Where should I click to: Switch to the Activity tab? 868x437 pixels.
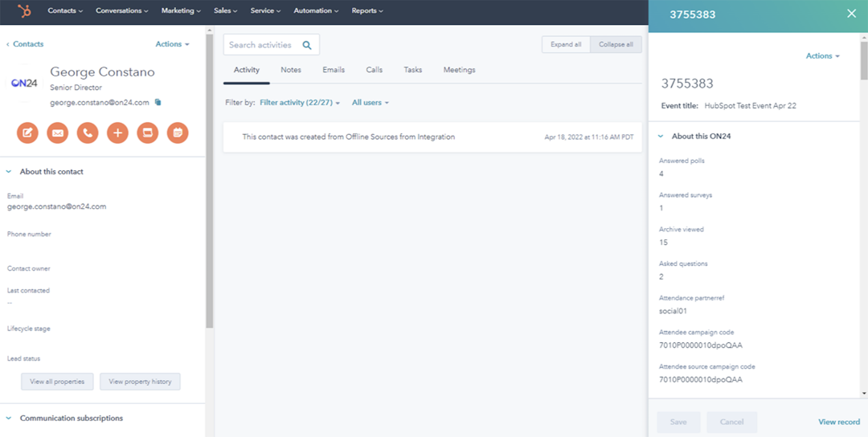[247, 70]
